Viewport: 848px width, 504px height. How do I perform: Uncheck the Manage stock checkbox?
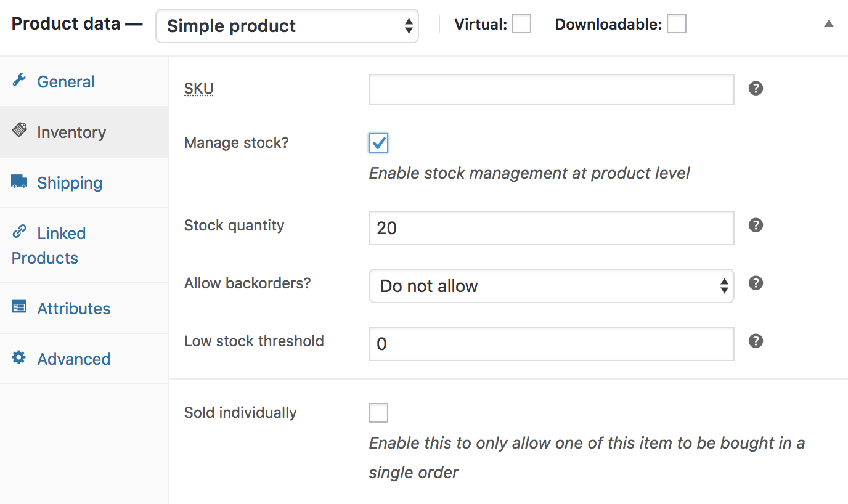[x=378, y=143]
